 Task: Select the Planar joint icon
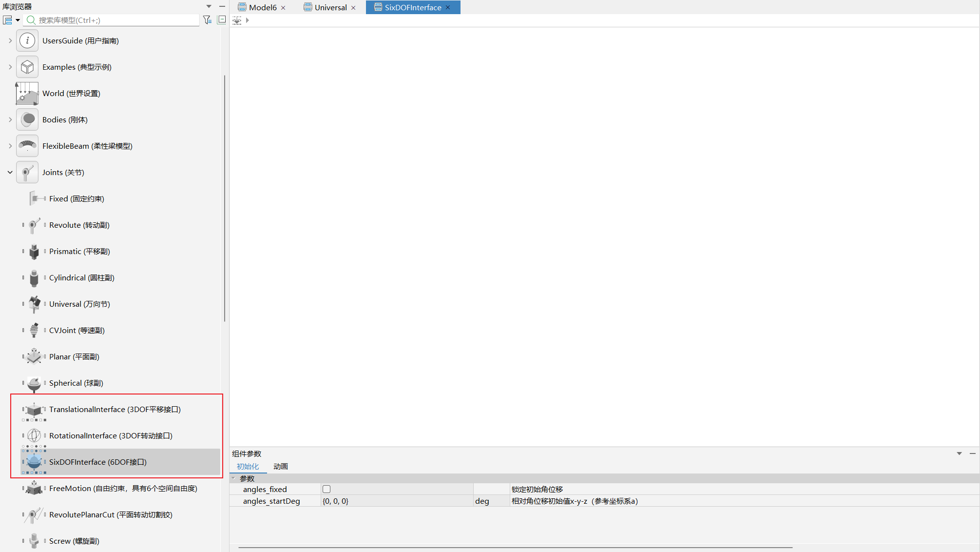(x=34, y=356)
